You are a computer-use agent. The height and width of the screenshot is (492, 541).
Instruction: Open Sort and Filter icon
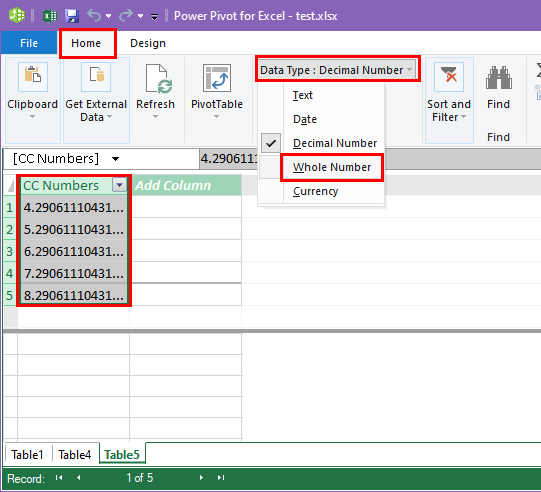coord(449,77)
